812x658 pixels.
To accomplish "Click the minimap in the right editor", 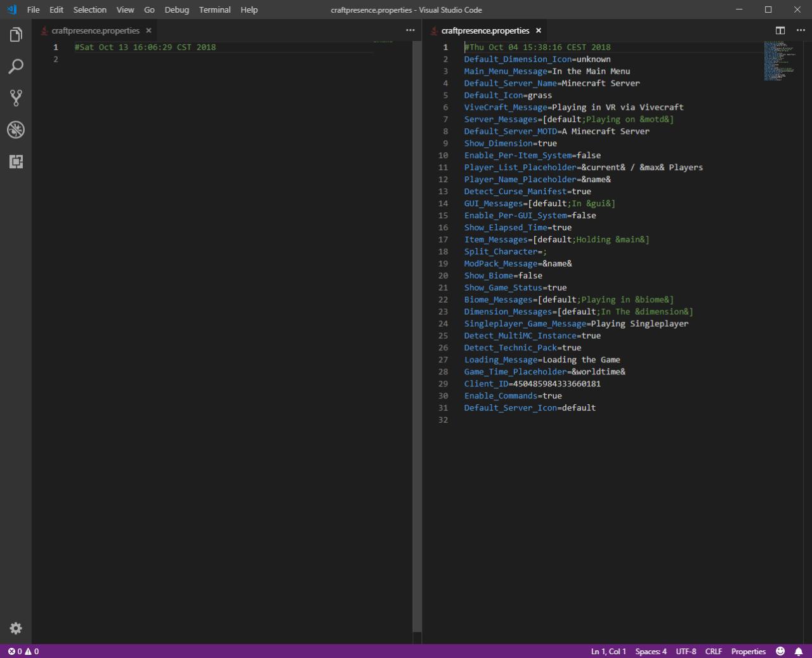I will coord(783,61).
